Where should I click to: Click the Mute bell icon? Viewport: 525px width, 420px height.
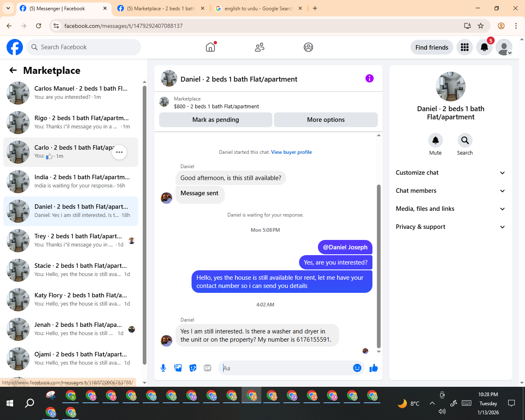[436, 140]
